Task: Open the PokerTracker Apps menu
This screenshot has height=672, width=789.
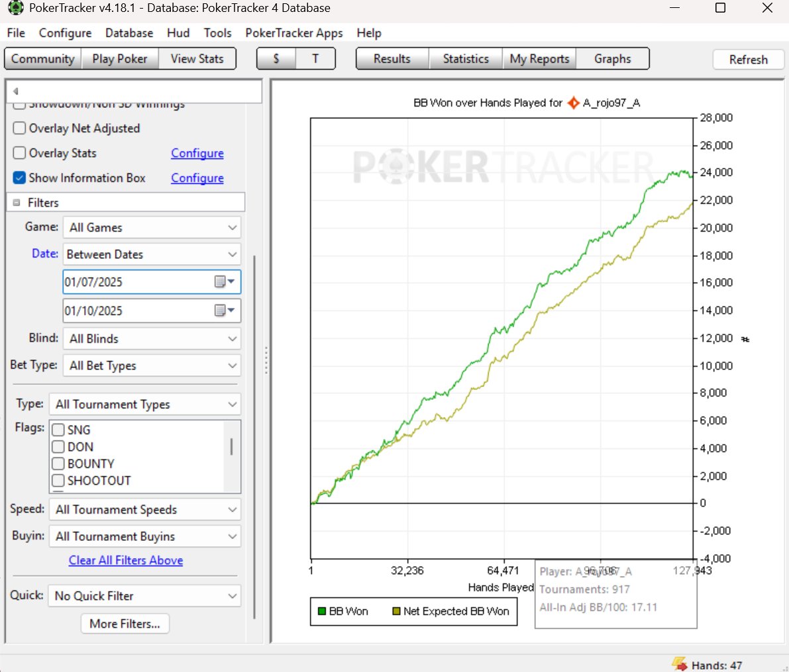Action: click(x=294, y=32)
